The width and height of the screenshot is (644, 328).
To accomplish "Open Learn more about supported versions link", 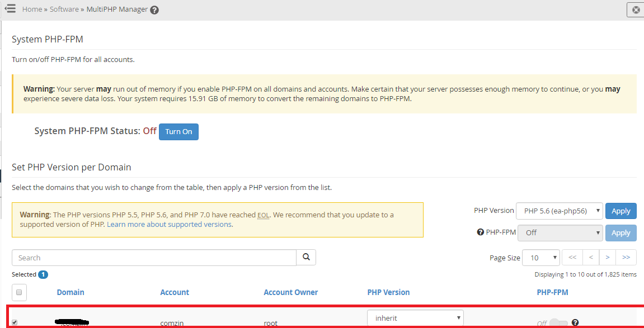I will pyautogui.click(x=169, y=224).
